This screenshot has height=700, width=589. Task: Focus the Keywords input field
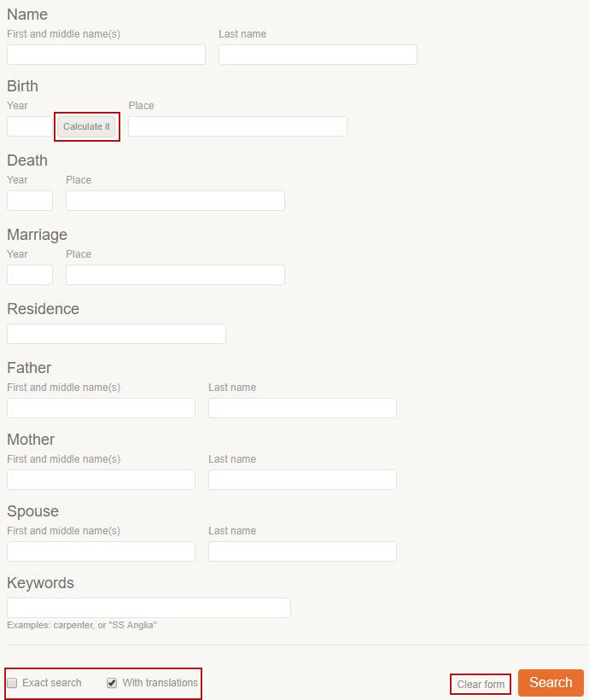[x=149, y=608]
